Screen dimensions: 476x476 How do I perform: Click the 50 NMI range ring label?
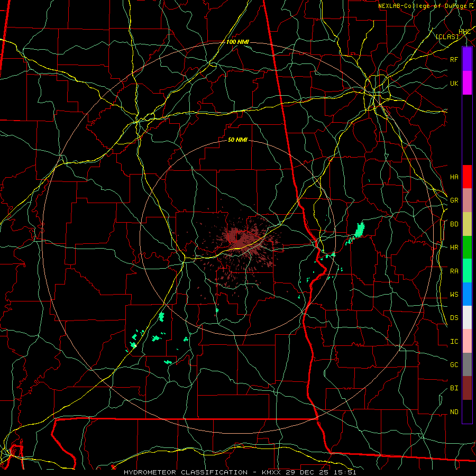[237, 140]
